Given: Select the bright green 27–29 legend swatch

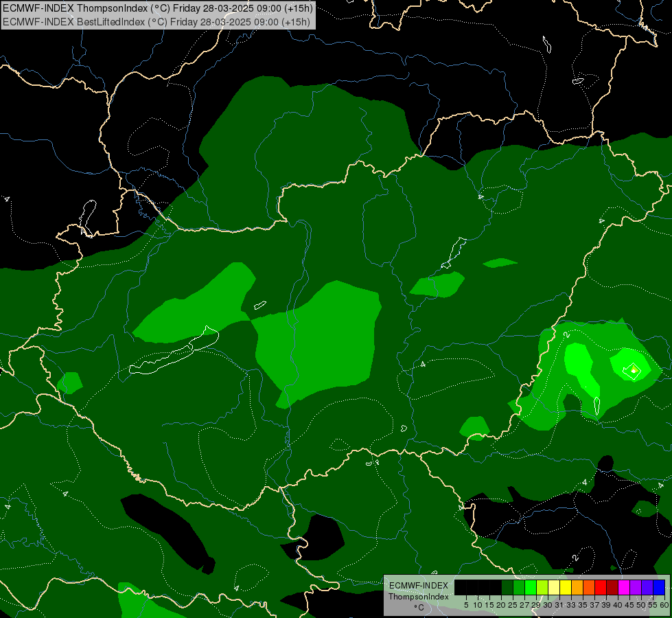Looking at the screenshot, I should tap(531, 588).
